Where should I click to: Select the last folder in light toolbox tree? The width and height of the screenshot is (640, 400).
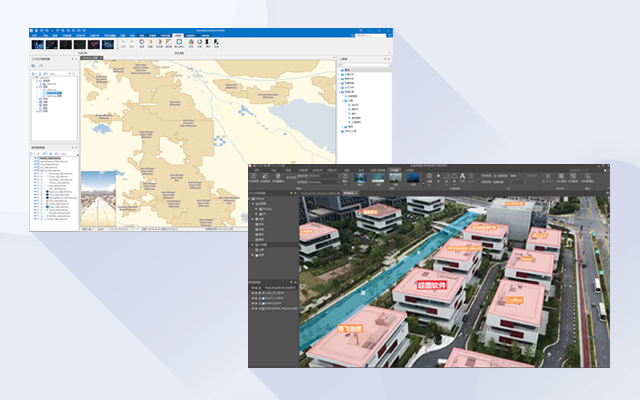351,131
